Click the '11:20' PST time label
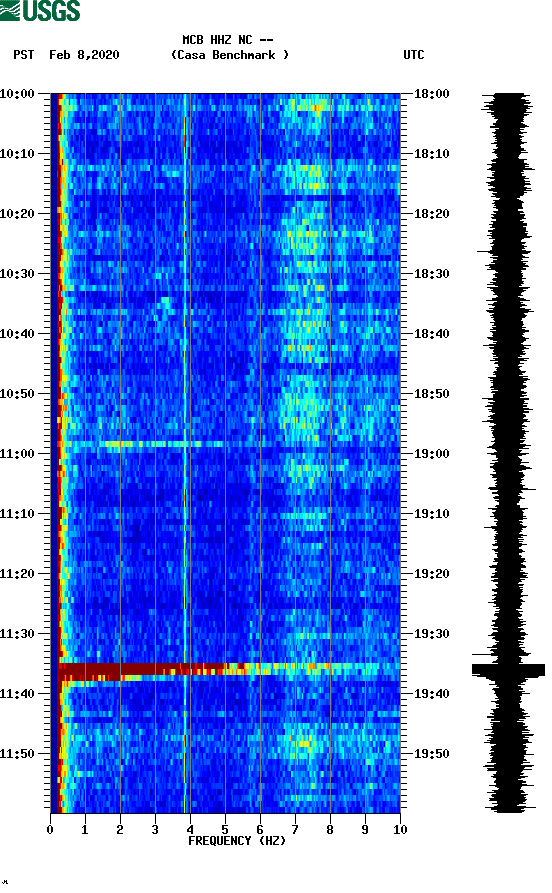Image resolution: width=552 pixels, height=893 pixels. coord(17,574)
